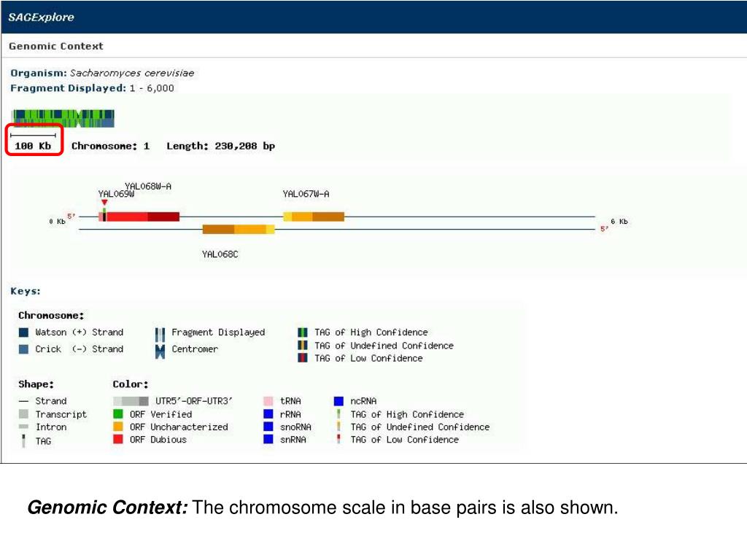Screen dimensions: 747x560
Task: Click the chromosome overview bar thumbnail
Action: pos(63,119)
